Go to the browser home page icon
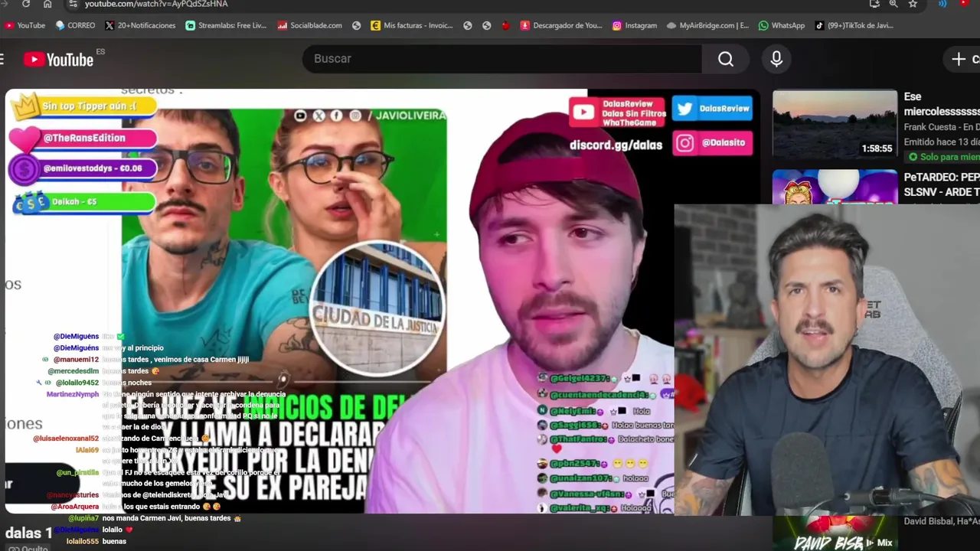This screenshot has height=551, width=980. [47, 4]
